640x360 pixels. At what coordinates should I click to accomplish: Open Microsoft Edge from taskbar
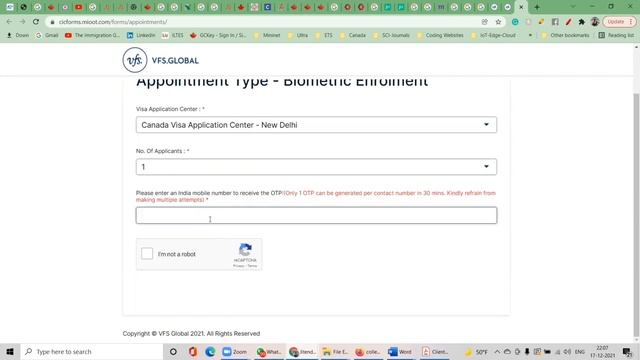click(210, 351)
